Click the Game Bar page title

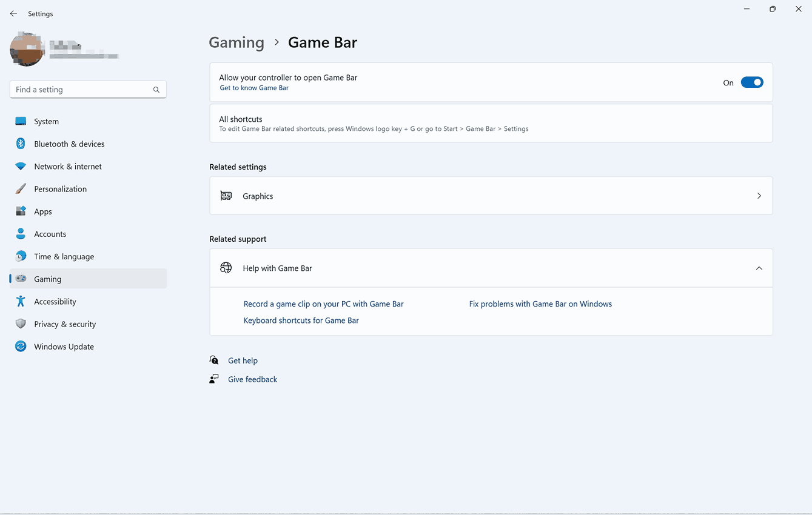coord(323,42)
